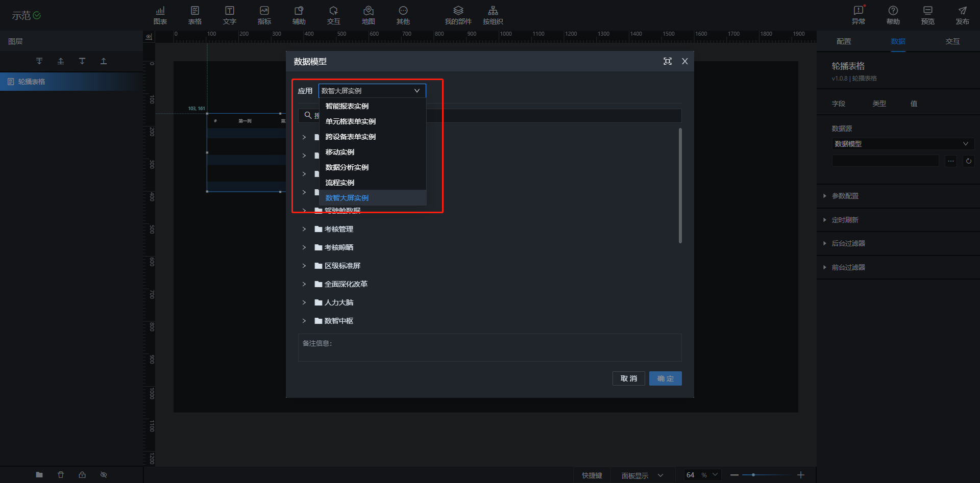Click the zoom slider handle
The image size is (980, 483).
pos(753,475)
